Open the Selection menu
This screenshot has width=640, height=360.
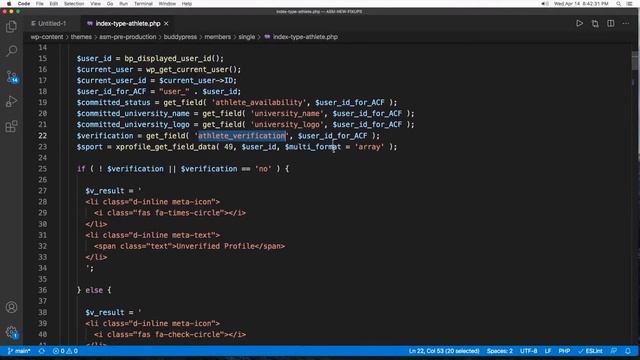(74, 4)
